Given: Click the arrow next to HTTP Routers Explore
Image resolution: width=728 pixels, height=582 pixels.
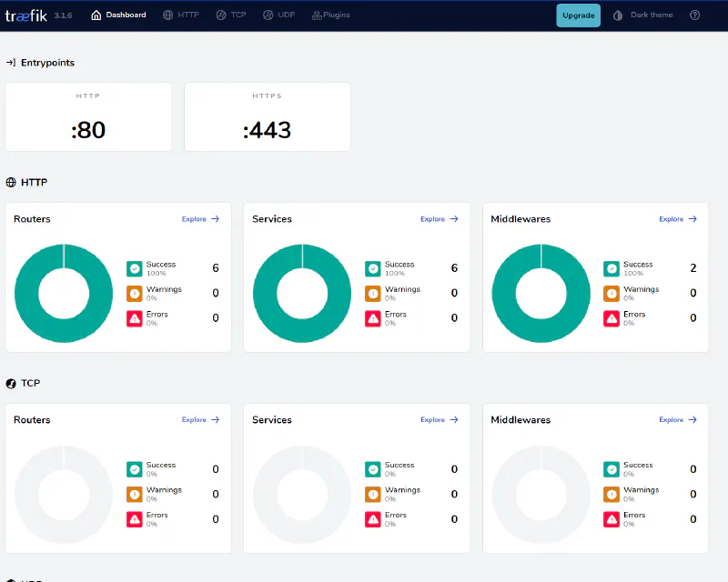Looking at the screenshot, I should click(216, 219).
